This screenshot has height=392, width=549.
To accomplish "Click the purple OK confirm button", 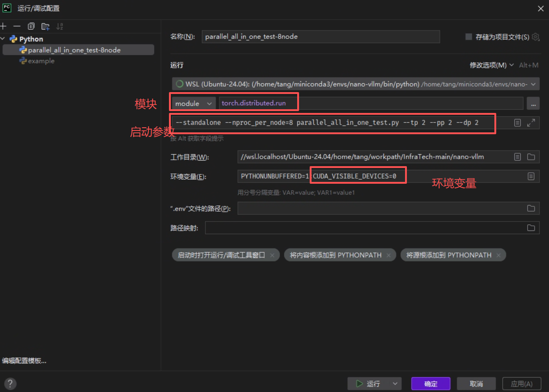I will click(430, 384).
